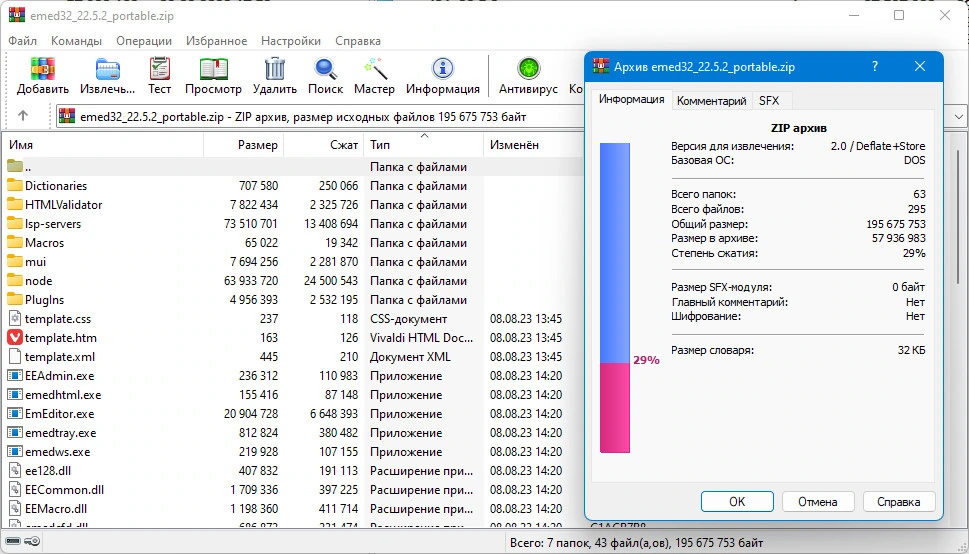Select the parent folder '..' row
Image resolution: width=969 pixels, height=554 pixels.
(x=292, y=166)
